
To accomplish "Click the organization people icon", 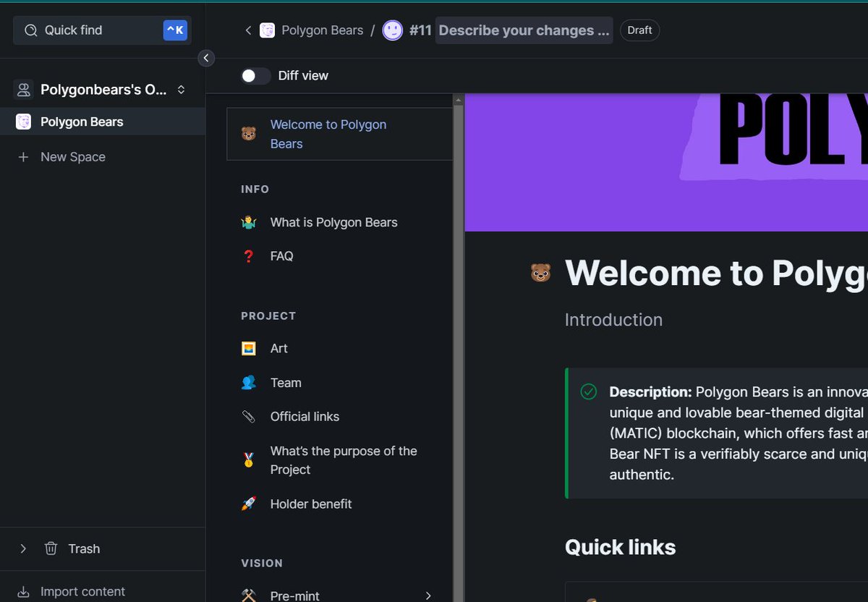I will pos(24,90).
